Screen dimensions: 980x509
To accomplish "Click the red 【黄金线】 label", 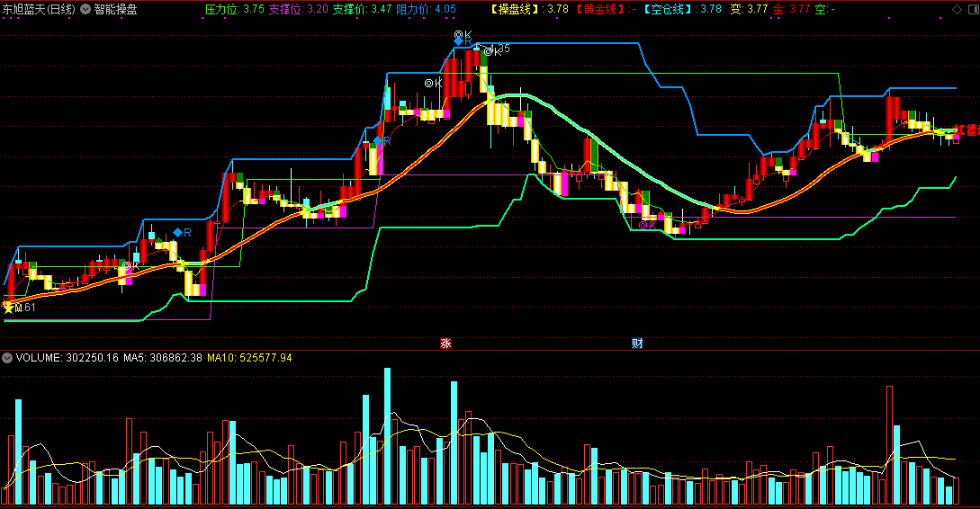I will [600, 9].
